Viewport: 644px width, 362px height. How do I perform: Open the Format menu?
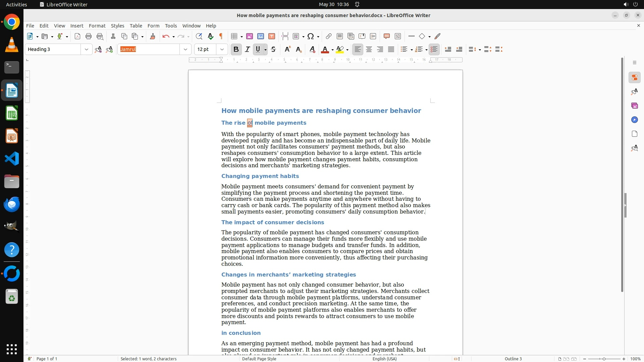97,25
